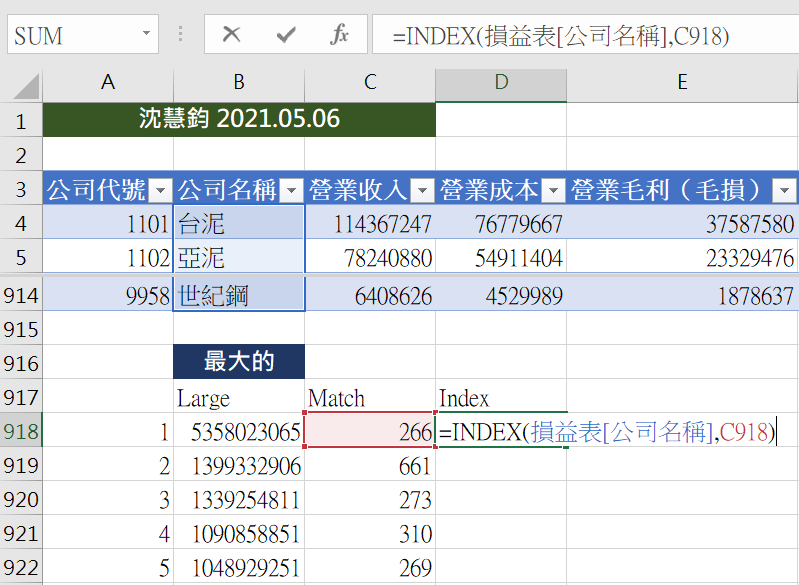Viewport: 799px width, 585px height.
Task: Select column E header
Action: pyautogui.click(x=683, y=84)
